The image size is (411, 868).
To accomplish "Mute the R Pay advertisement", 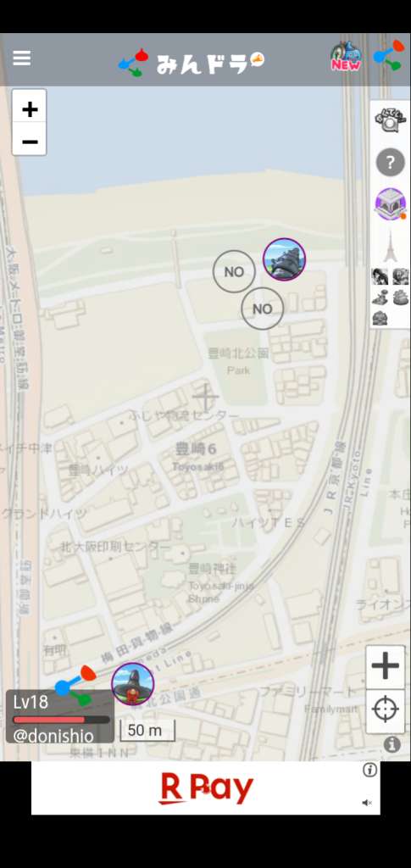I will click(x=367, y=803).
